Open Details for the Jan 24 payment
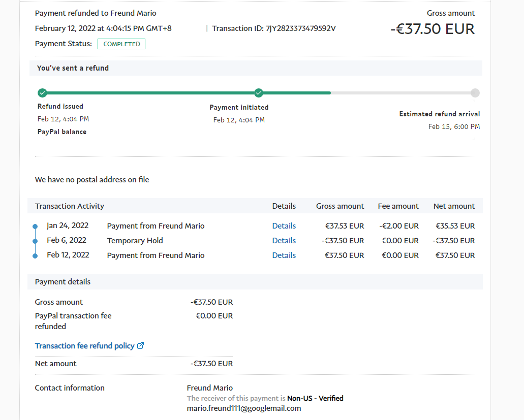This screenshot has height=420, width=524. 284,226
